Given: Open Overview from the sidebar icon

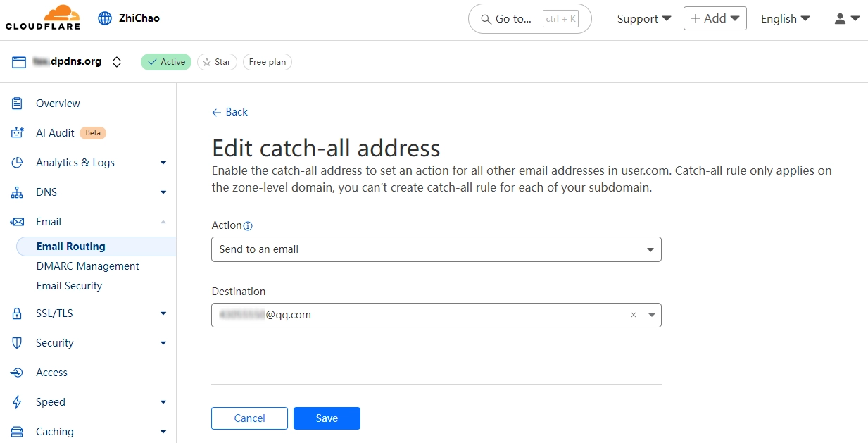Looking at the screenshot, I should tap(16, 103).
